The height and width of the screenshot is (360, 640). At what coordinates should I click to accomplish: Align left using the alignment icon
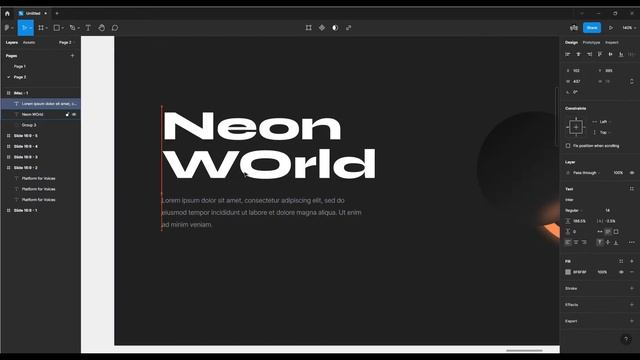568,54
